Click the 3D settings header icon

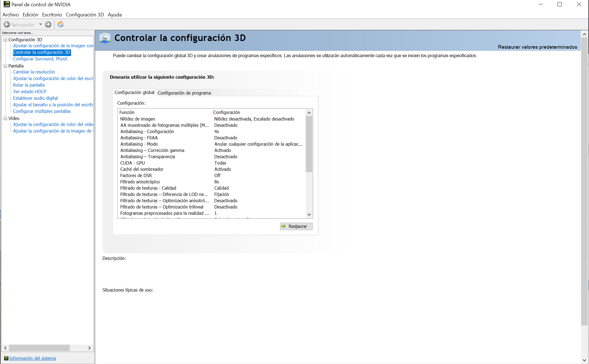tap(105, 38)
